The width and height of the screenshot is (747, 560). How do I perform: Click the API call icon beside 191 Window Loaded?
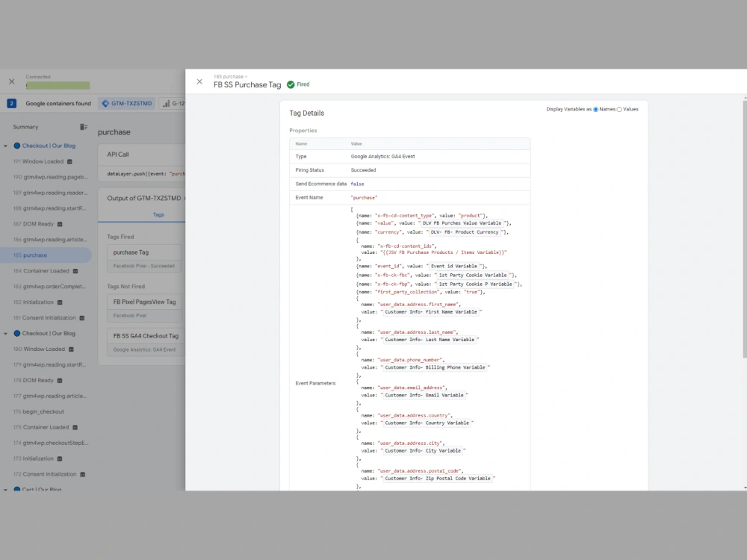pyautogui.click(x=70, y=161)
